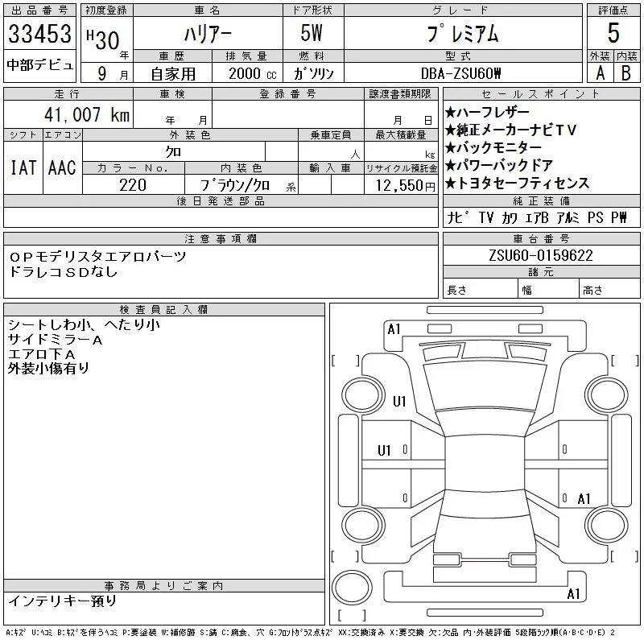The height and width of the screenshot is (644, 644).
Task: Click the model code DBA-ZSU60W
Action: (460, 73)
